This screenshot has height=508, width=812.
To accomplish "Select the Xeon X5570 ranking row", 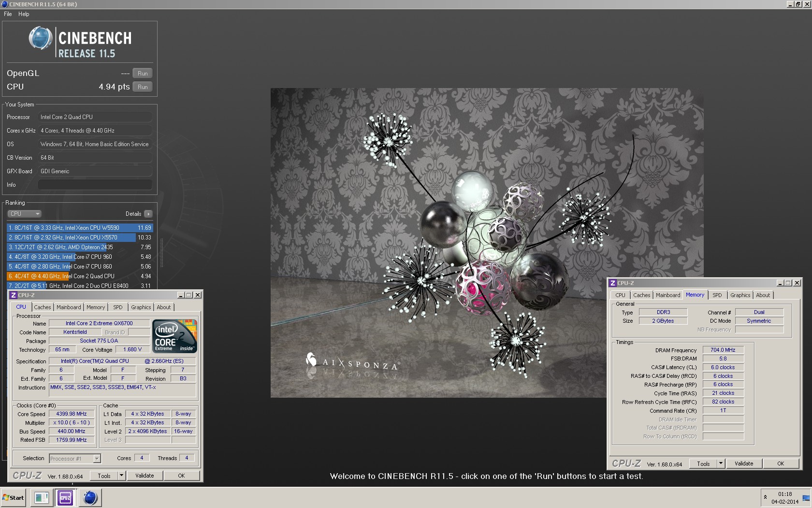I will pos(80,238).
